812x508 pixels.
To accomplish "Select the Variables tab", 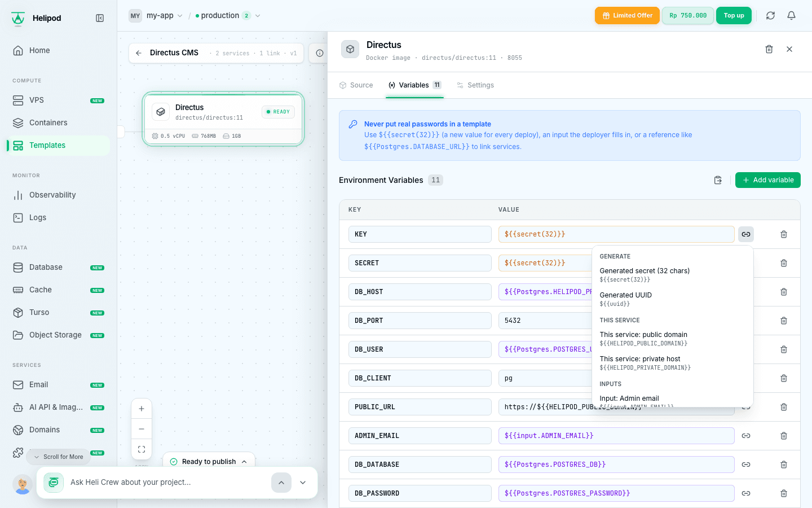I will pos(414,85).
